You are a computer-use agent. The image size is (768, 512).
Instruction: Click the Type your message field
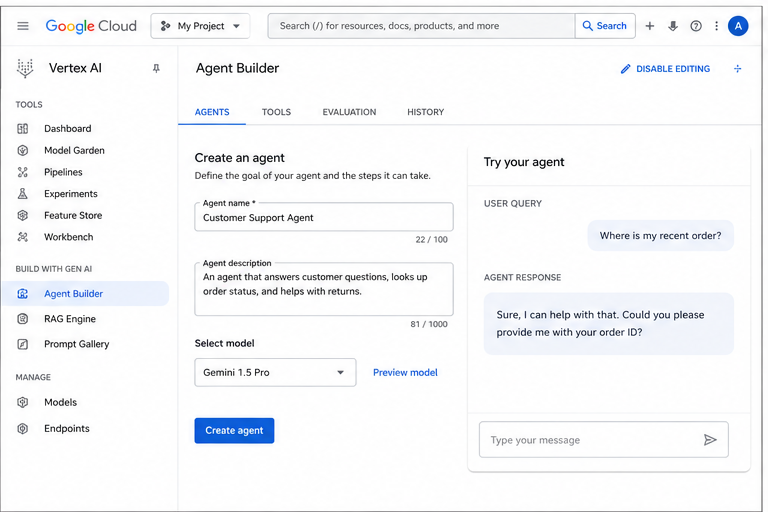(603, 440)
